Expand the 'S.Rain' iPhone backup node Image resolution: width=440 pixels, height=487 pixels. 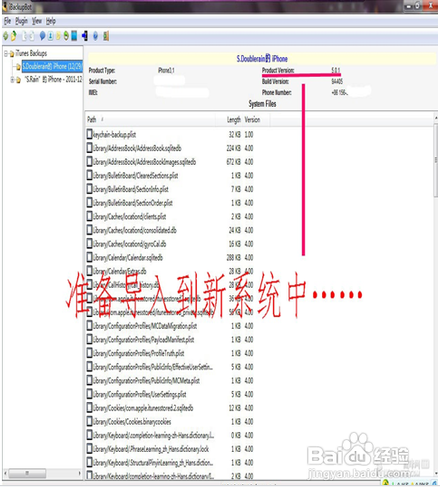coord(12,79)
